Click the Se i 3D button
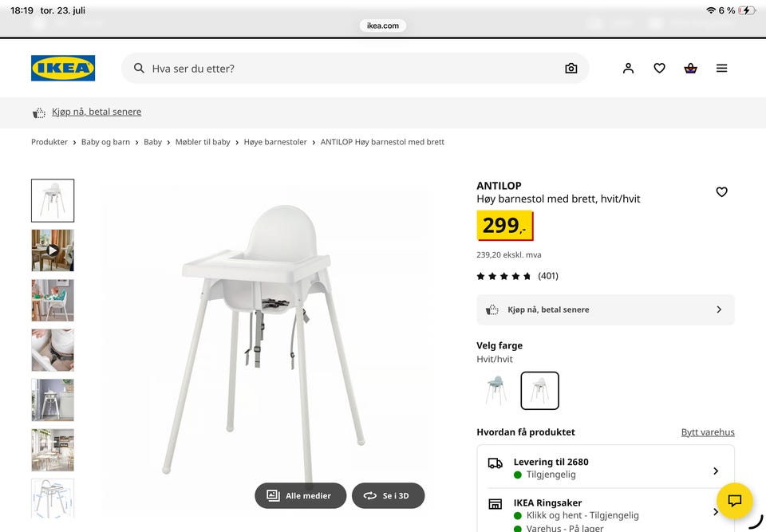Image resolution: width=766 pixels, height=532 pixels. [x=389, y=496]
